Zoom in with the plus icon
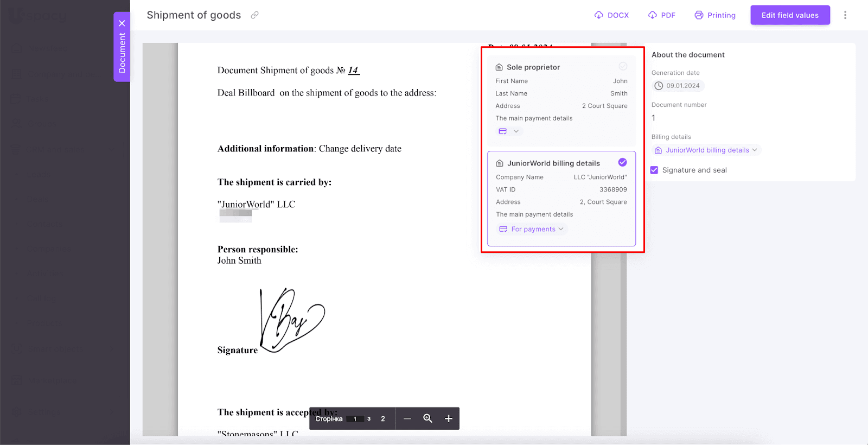This screenshot has width=868, height=445. point(449,418)
